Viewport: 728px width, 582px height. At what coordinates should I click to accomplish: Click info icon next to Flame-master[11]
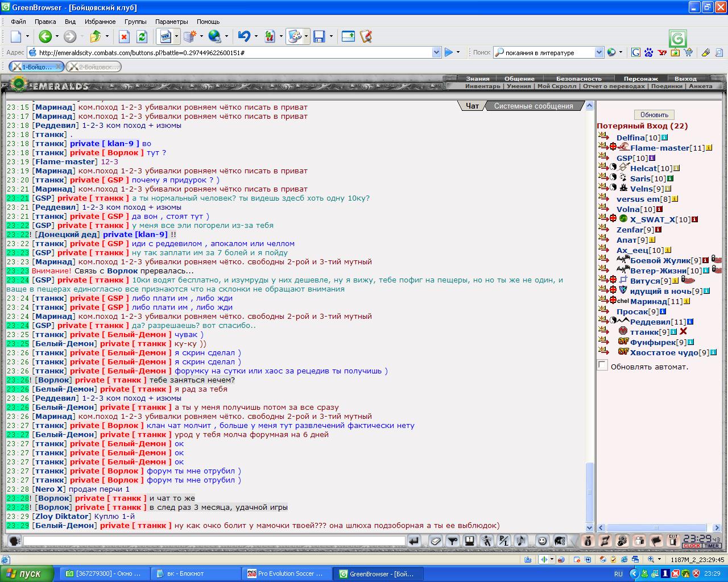(709, 148)
